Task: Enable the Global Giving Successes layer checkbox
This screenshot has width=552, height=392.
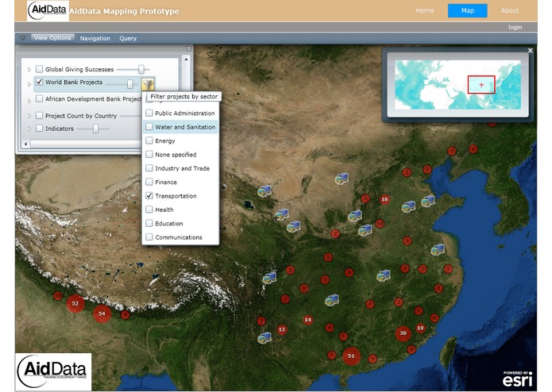Action: (40, 69)
